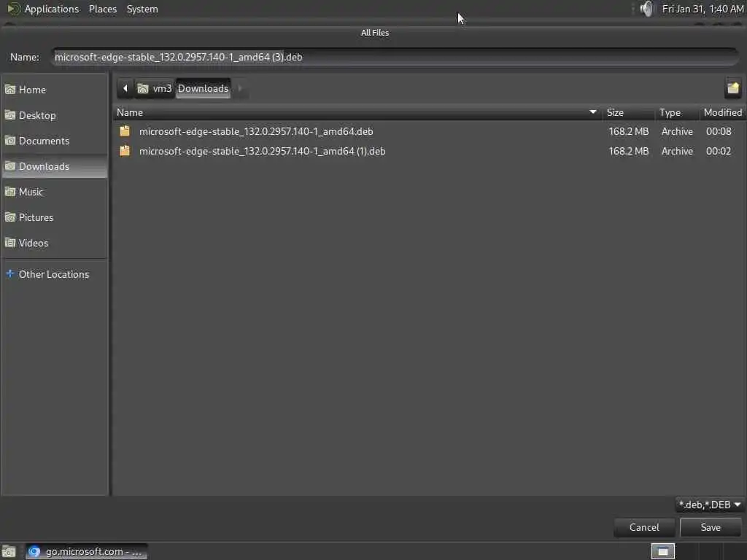Click the workspace switcher in bottom panel

[x=662, y=552]
